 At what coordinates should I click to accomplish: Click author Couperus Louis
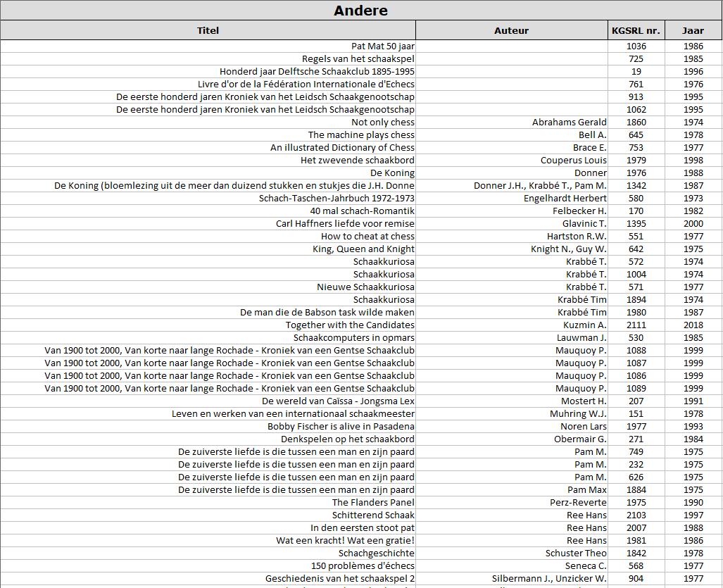pyautogui.click(x=574, y=161)
